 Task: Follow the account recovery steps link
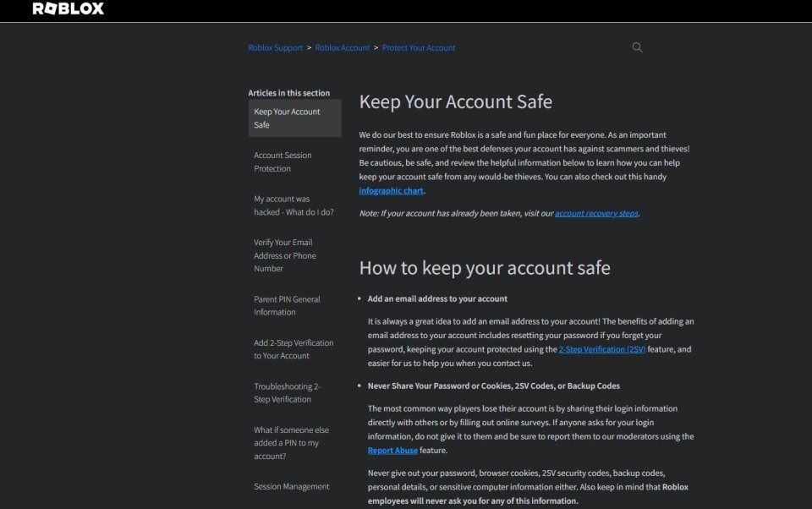(x=595, y=213)
